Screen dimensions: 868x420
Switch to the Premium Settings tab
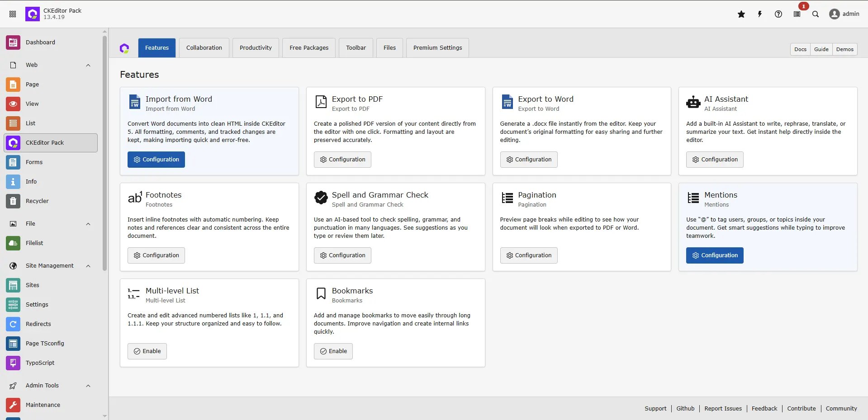coord(437,48)
